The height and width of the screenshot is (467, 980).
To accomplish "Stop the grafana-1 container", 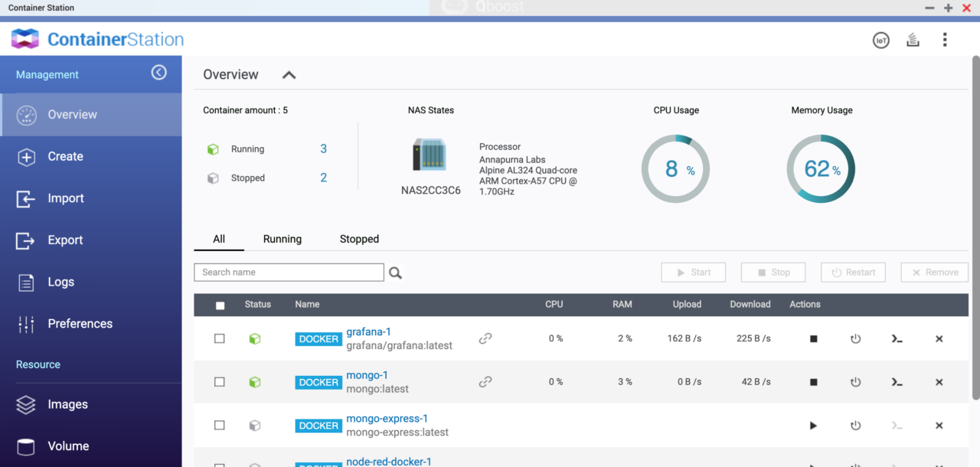I will coord(813,338).
